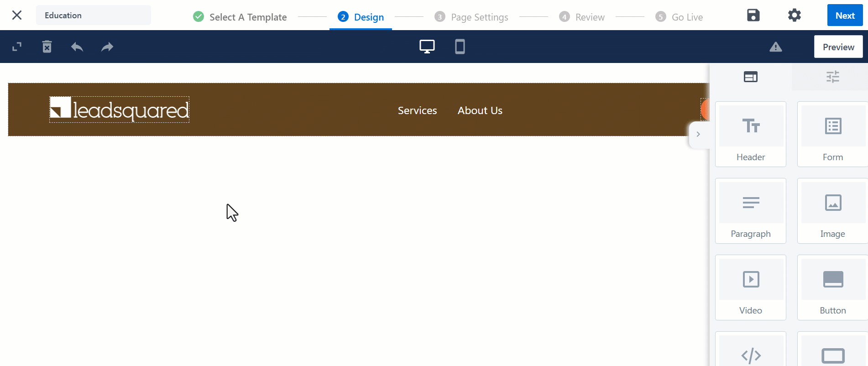The image size is (868, 366).
Task: Edit the Education page name field
Action: 94,15
